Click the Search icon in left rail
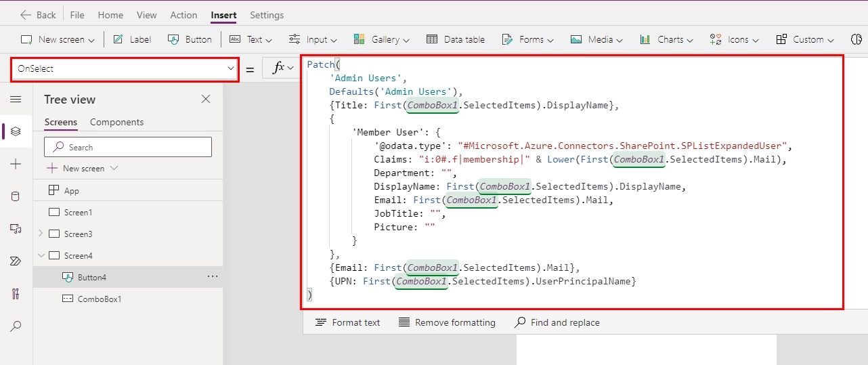The height and width of the screenshot is (365, 868). 16,326
